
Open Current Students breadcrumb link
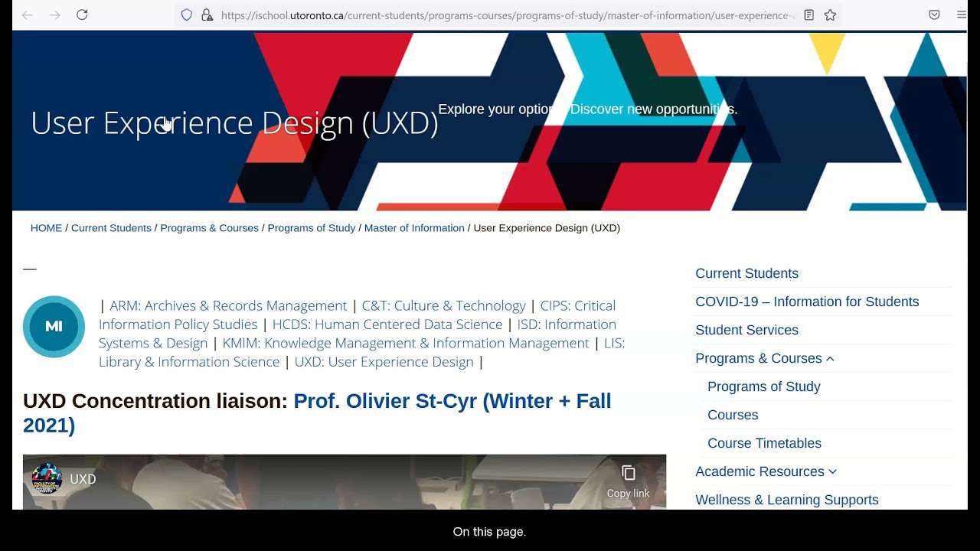point(111,228)
